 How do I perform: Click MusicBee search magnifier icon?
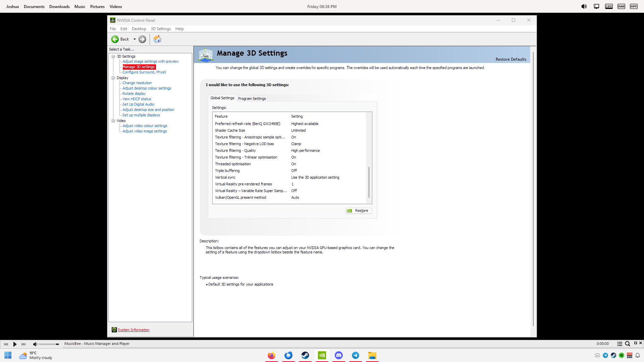point(627,344)
